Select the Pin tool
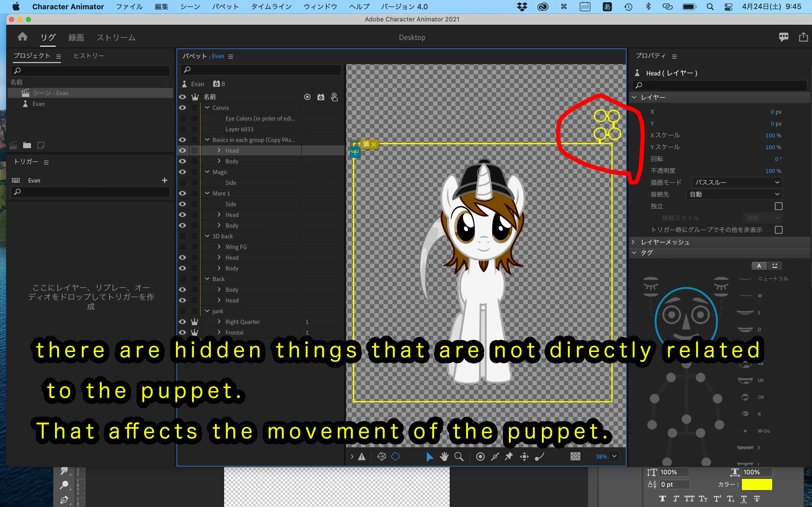This screenshot has height=507, width=812. click(509, 456)
